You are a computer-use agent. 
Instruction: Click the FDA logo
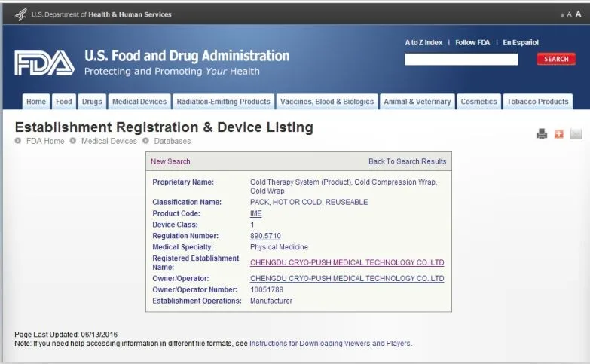pyautogui.click(x=44, y=63)
